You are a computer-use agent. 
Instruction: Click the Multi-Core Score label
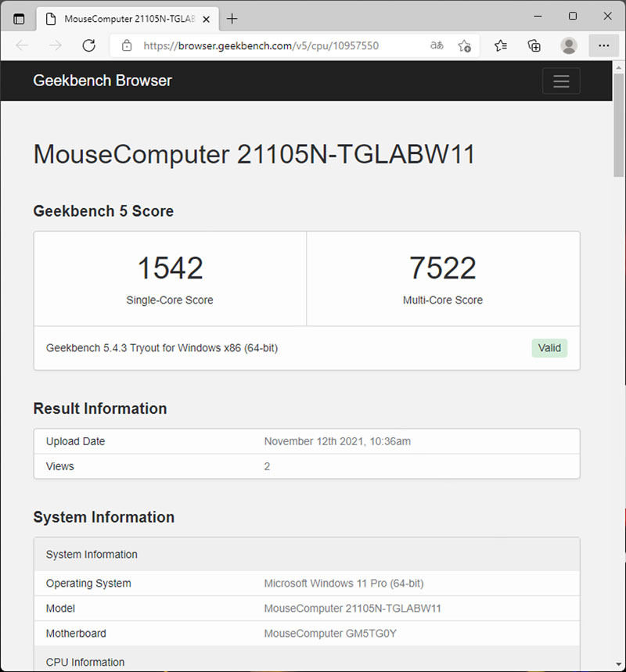443,300
